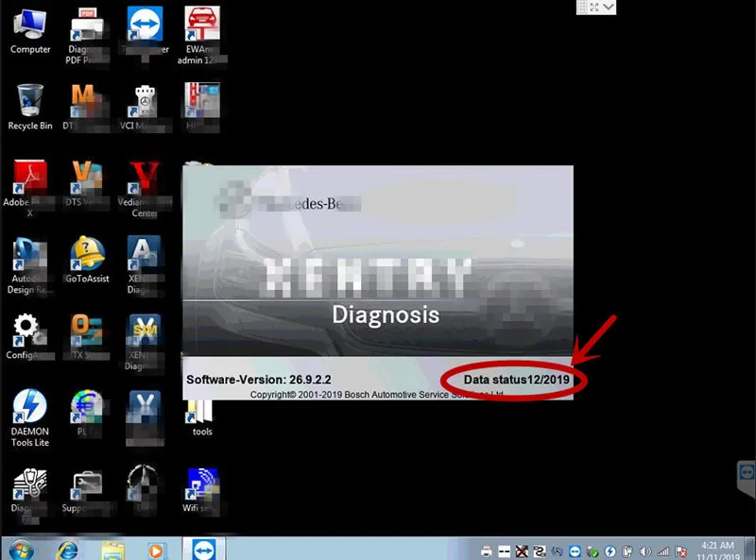Click the TeamViewer tray icon

(x=575, y=552)
